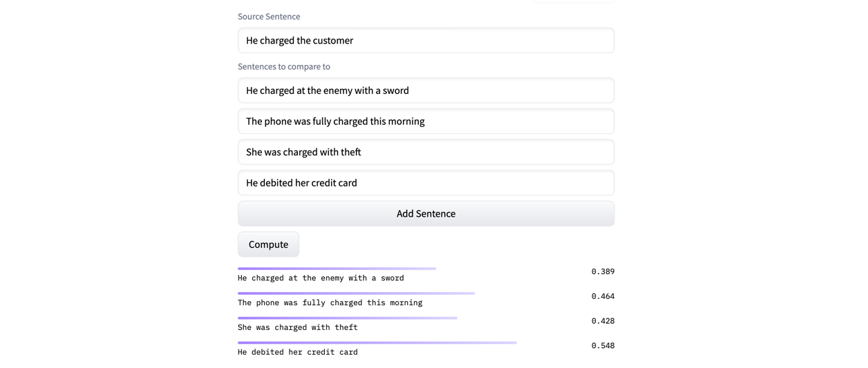Image resolution: width=868 pixels, height=368 pixels.
Task: Click the Source Sentence input field
Action: coord(426,41)
